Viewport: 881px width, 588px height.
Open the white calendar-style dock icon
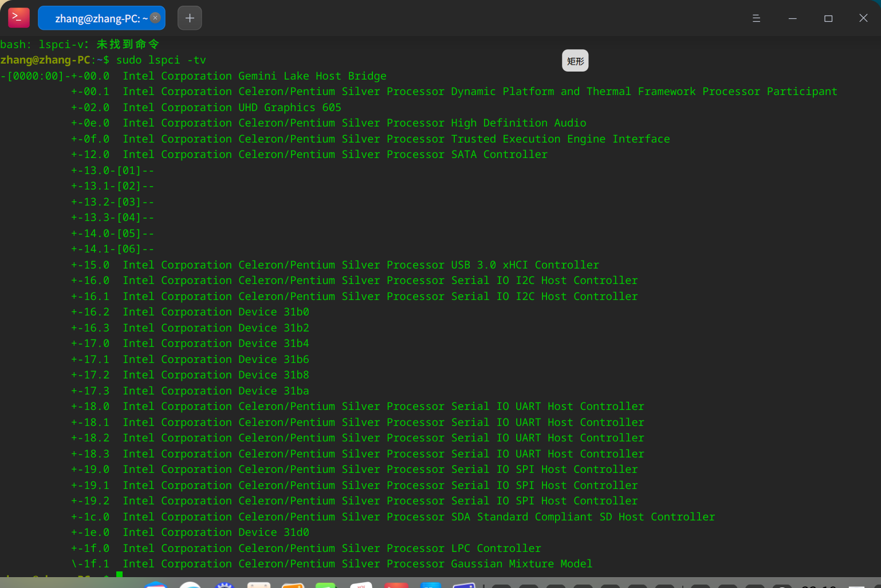(x=259, y=584)
